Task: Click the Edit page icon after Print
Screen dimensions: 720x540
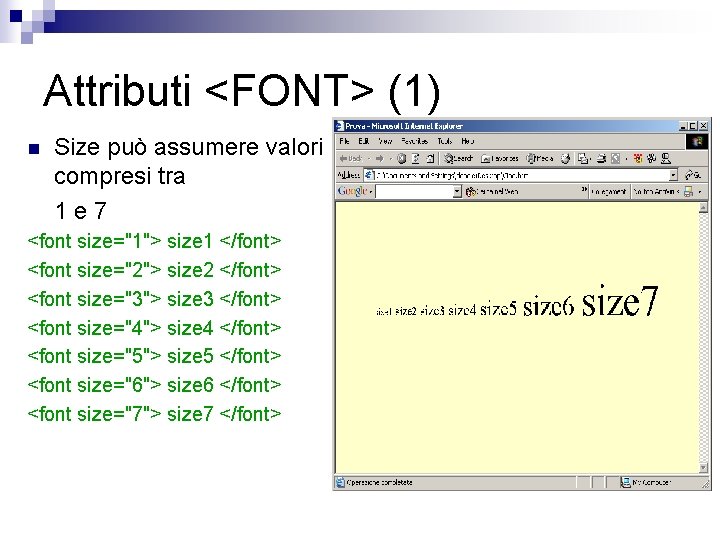Action: [x=615, y=158]
